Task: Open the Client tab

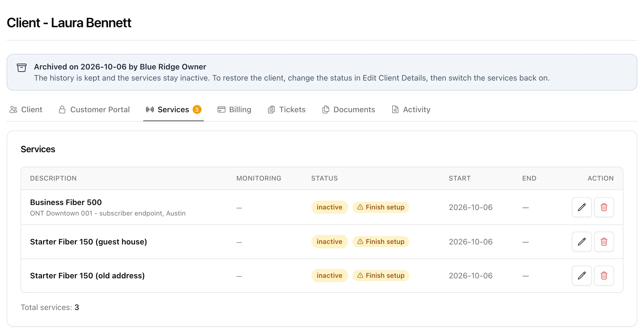Action: [x=26, y=109]
